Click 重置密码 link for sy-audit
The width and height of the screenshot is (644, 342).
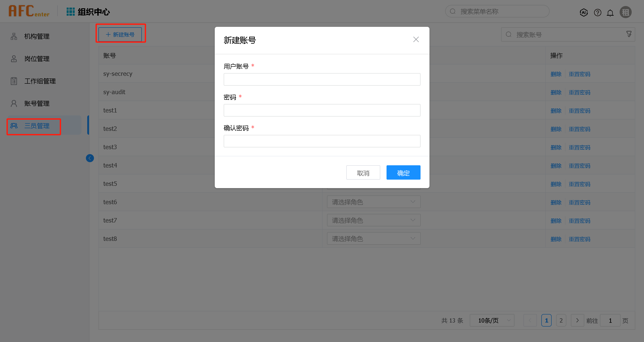click(579, 92)
